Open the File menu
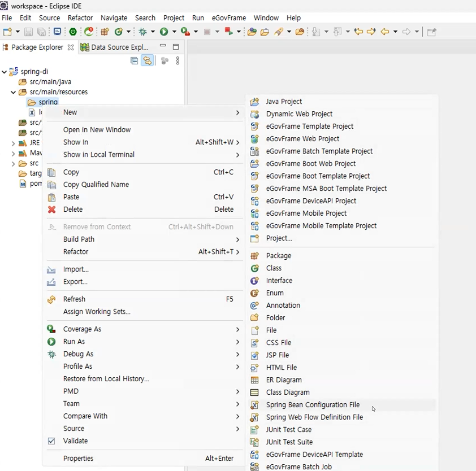The image size is (476, 471). click(7, 18)
